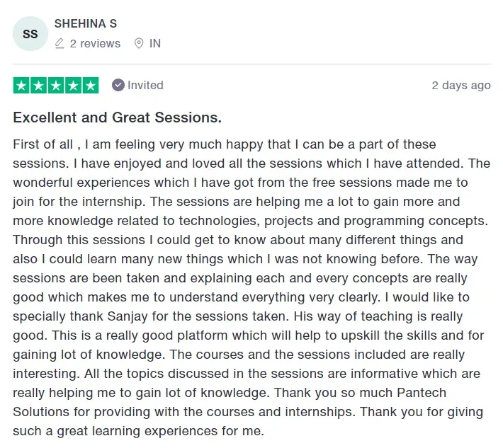Image resolution: width=503 pixels, height=448 pixels.
Task: Open the "Excellent and Great Sessions." review title
Action: pyautogui.click(x=117, y=117)
